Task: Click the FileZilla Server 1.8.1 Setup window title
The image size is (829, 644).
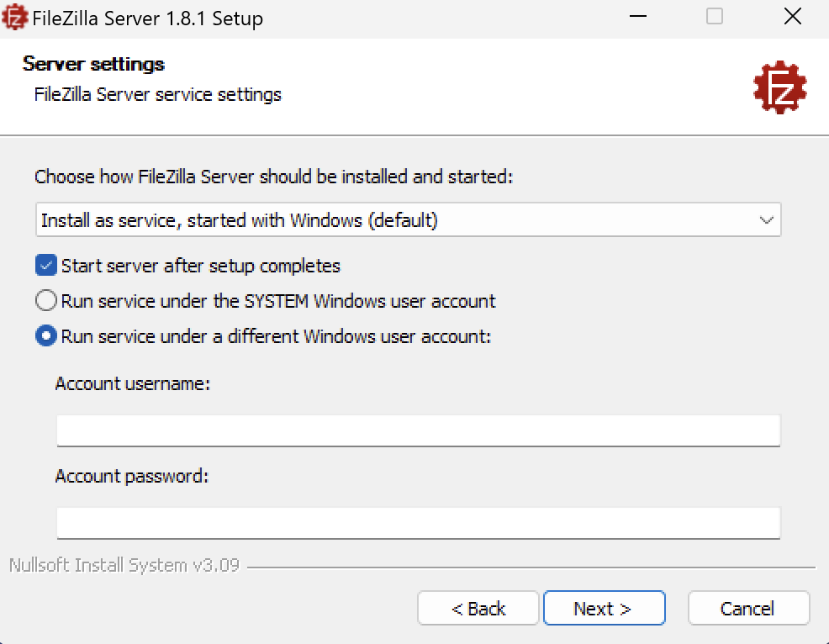Action: pyautogui.click(x=147, y=18)
